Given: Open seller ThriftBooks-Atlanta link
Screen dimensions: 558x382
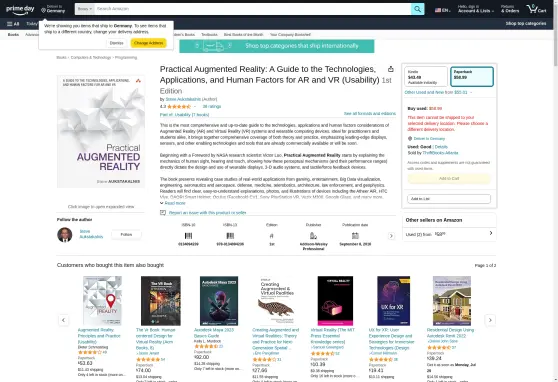Looking at the screenshot, I should (x=440, y=153).
